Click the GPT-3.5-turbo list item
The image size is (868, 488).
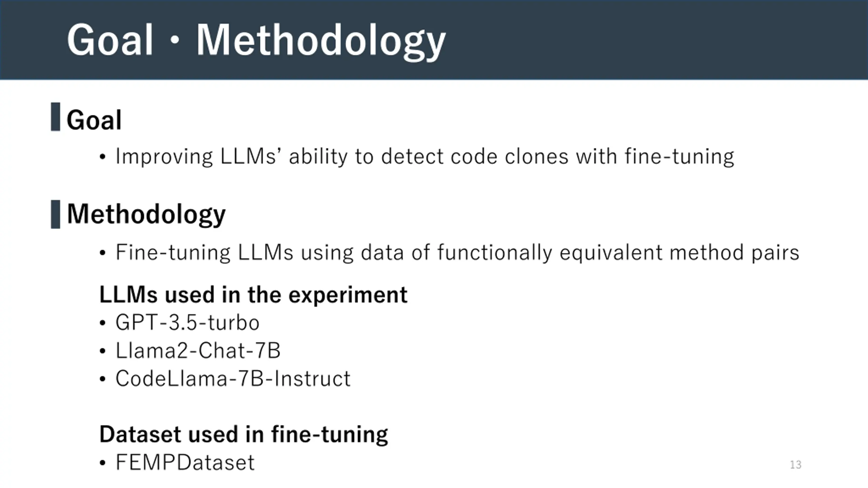pyautogui.click(x=187, y=322)
